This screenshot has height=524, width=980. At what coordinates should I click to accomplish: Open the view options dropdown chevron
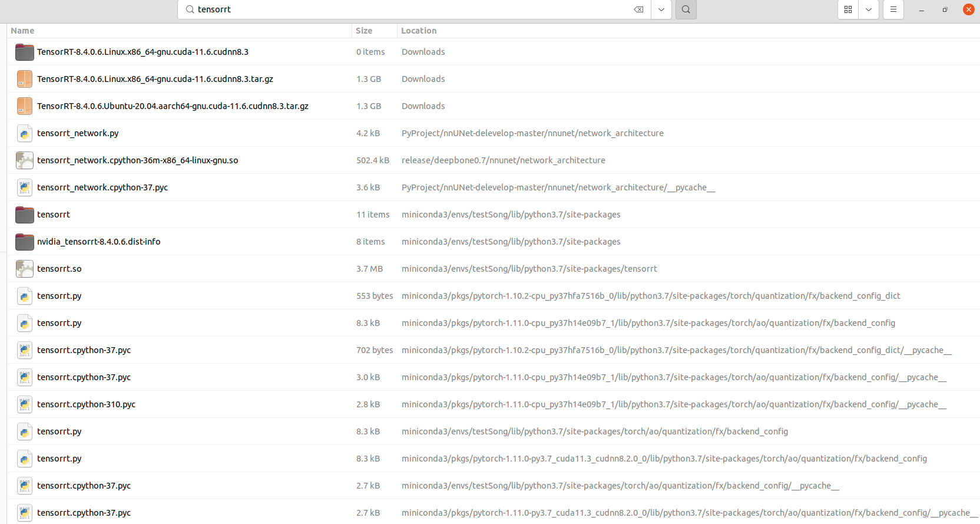869,9
